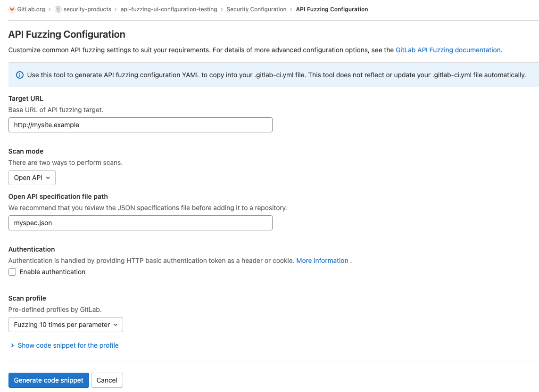
Task: Click the Target URL input field
Action: coord(140,125)
